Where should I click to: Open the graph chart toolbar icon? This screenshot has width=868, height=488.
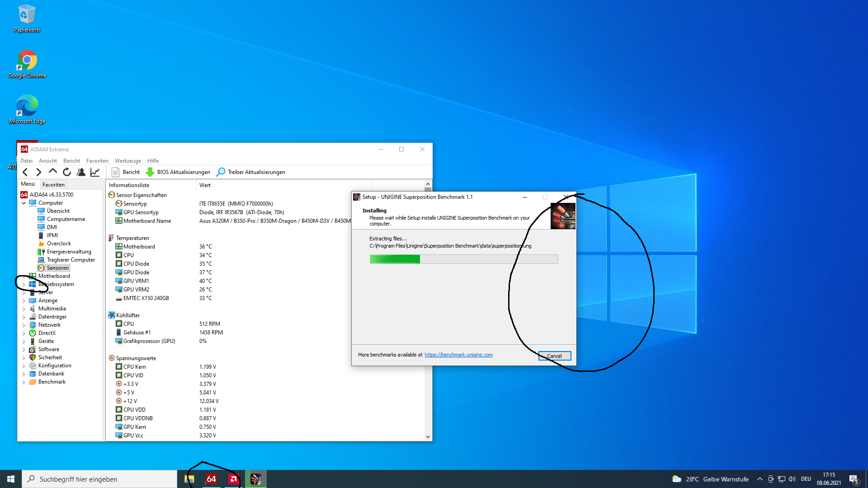[95, 172]
